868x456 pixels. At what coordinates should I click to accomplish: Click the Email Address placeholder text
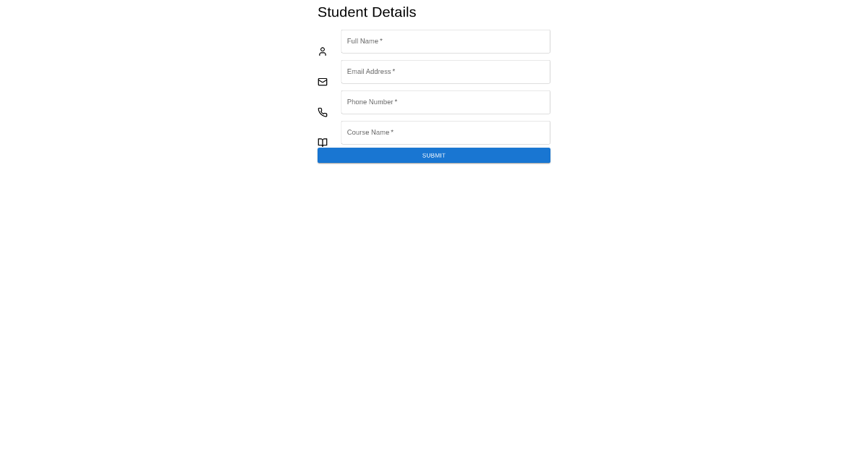(x=369, y=72)
